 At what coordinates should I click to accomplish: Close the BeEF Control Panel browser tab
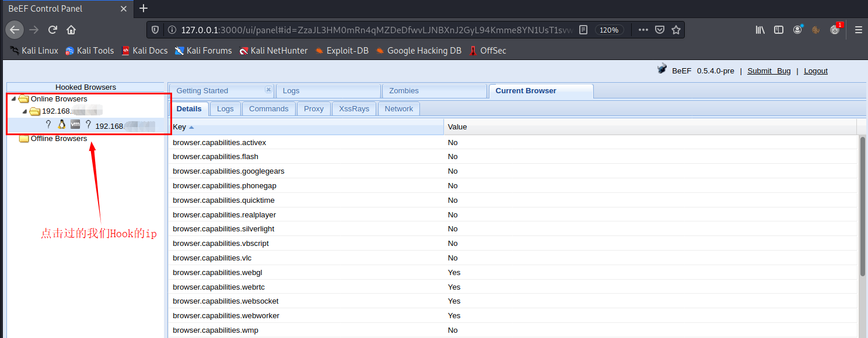124,9
